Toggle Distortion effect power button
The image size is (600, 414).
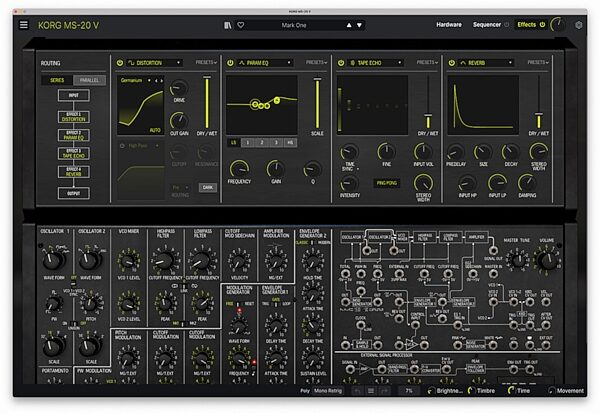point(120,63)
